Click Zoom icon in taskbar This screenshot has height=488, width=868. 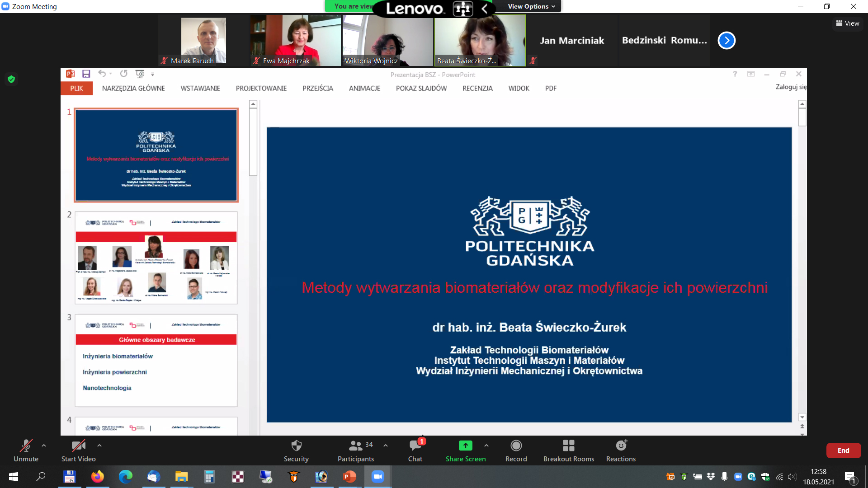click(377, 476)
